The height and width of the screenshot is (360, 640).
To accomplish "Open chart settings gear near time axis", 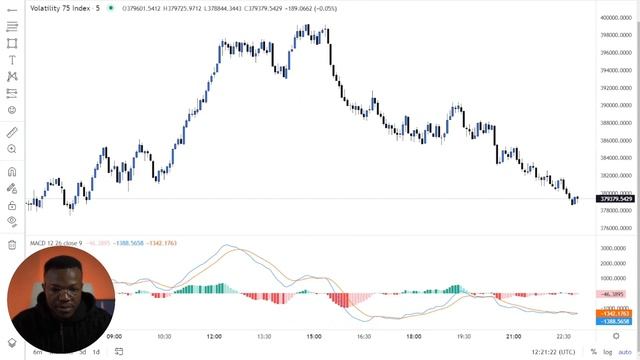I will [x=616, y=336].
